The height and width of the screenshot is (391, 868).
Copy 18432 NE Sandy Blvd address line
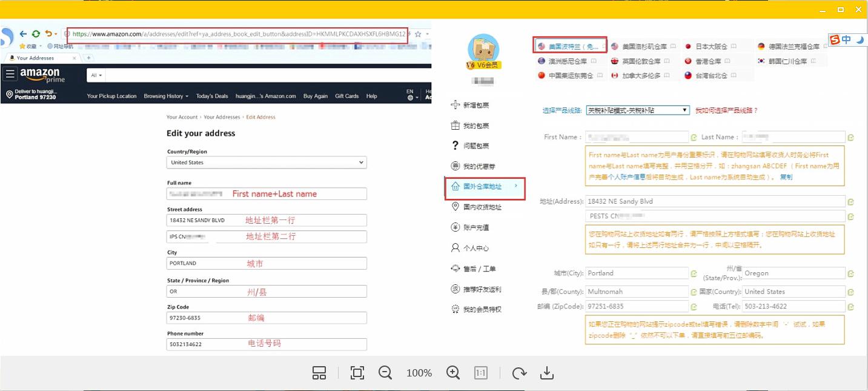851,202
